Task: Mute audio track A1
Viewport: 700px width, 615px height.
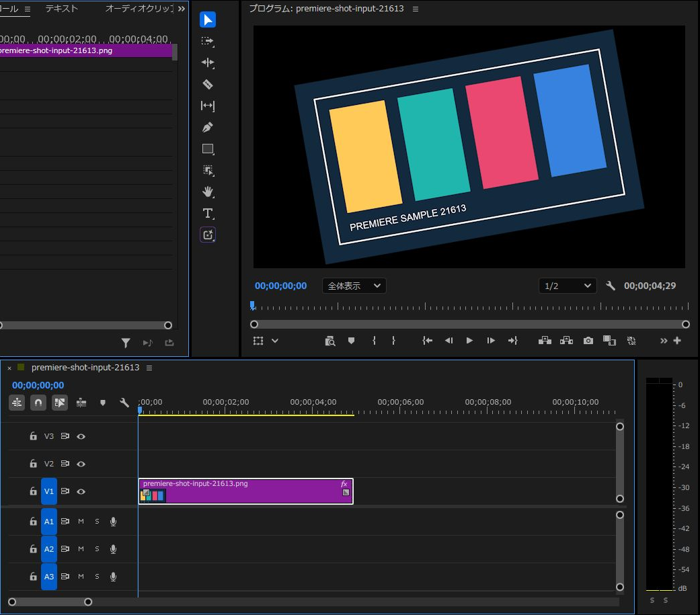Action: (x=81, y=522)
